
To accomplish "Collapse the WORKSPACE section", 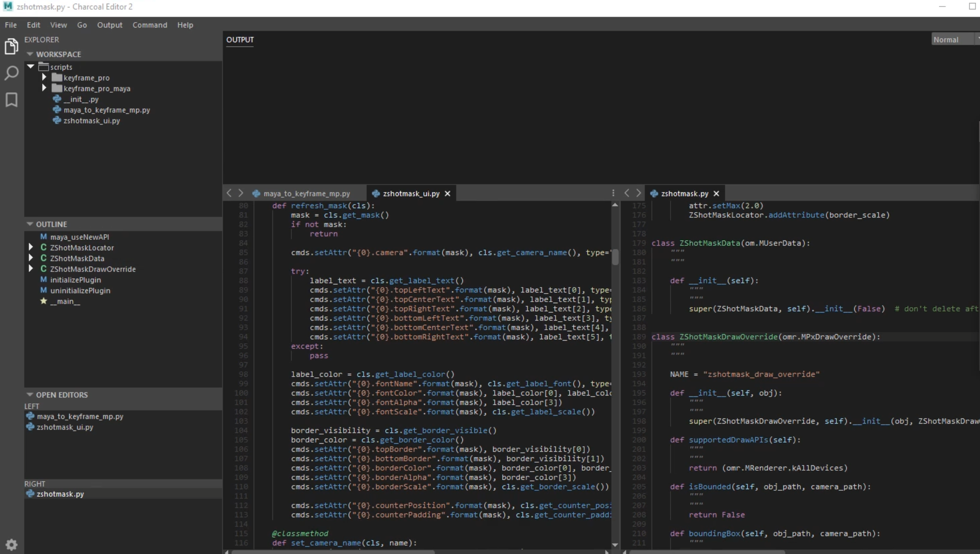I will click(x=30, y=54).
